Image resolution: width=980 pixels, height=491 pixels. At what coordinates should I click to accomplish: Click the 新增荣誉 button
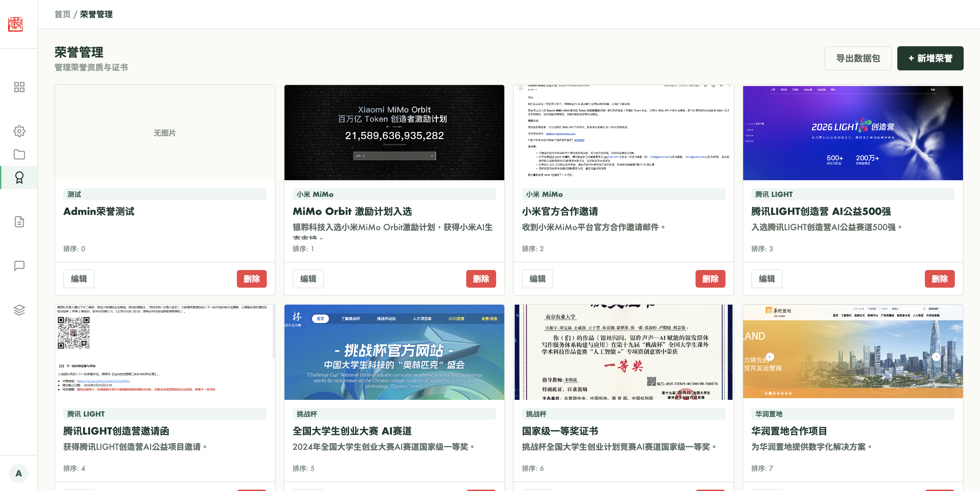tap(930, 58)
